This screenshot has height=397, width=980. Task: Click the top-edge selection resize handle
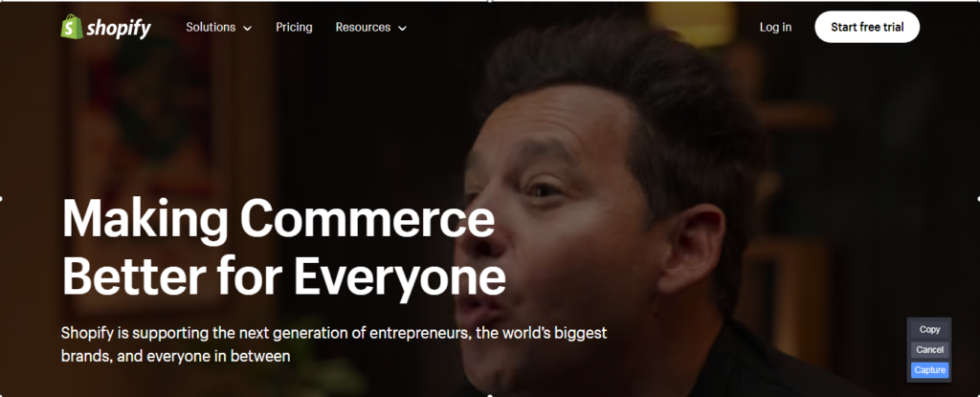click(490, 1)
